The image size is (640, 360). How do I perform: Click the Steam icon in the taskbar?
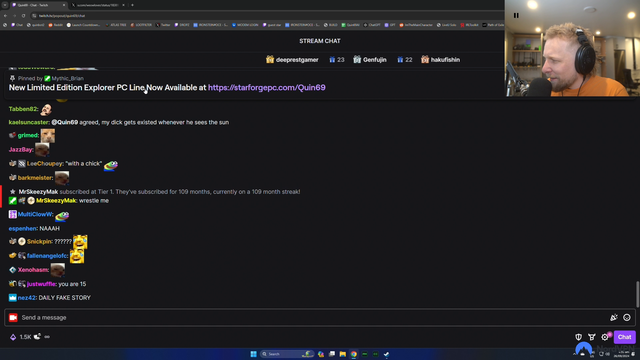(x=386, y=354)
